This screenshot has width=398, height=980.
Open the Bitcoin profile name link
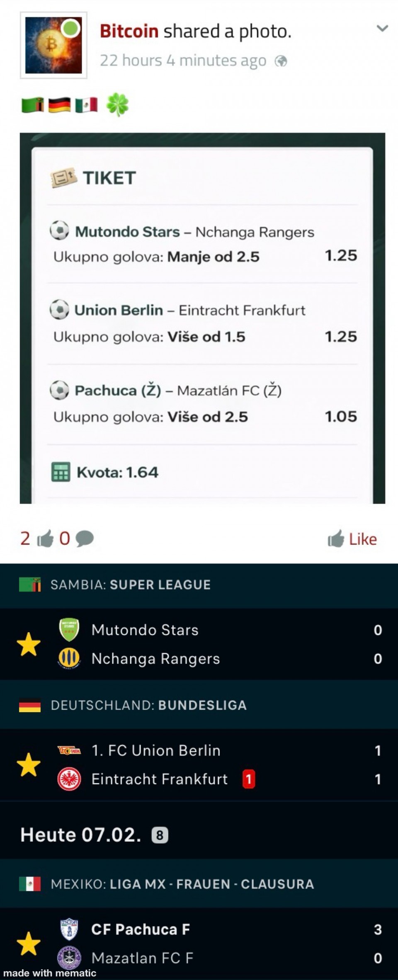click(x=129, y=32)
